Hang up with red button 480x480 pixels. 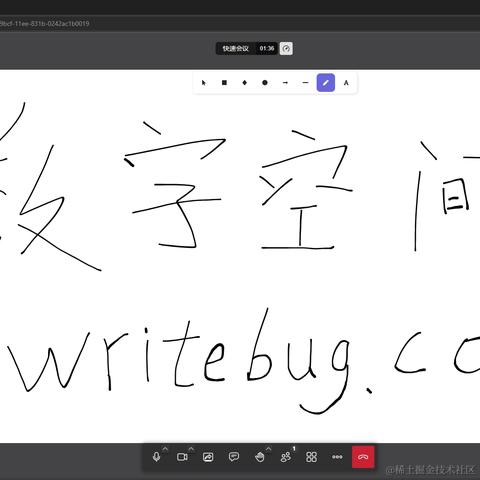point(363,457)
